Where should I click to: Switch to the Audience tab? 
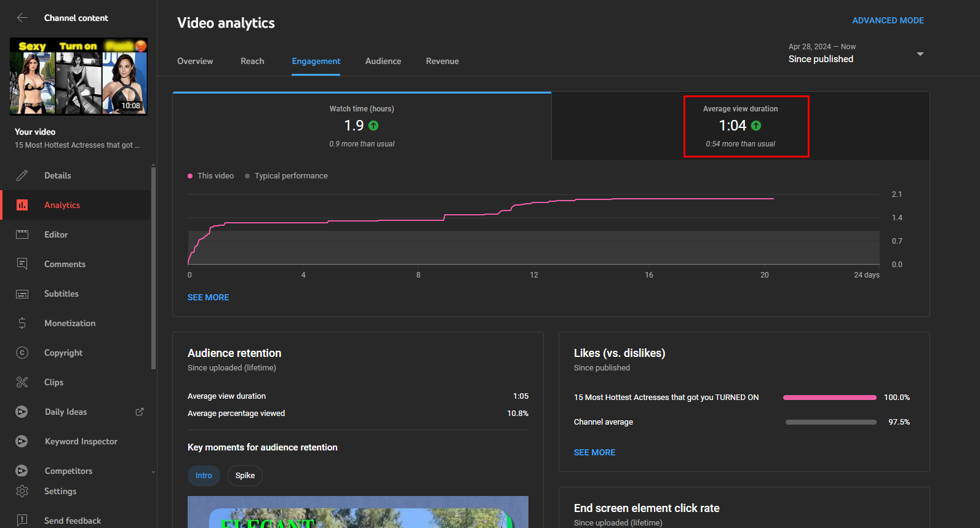click(383, 61)
